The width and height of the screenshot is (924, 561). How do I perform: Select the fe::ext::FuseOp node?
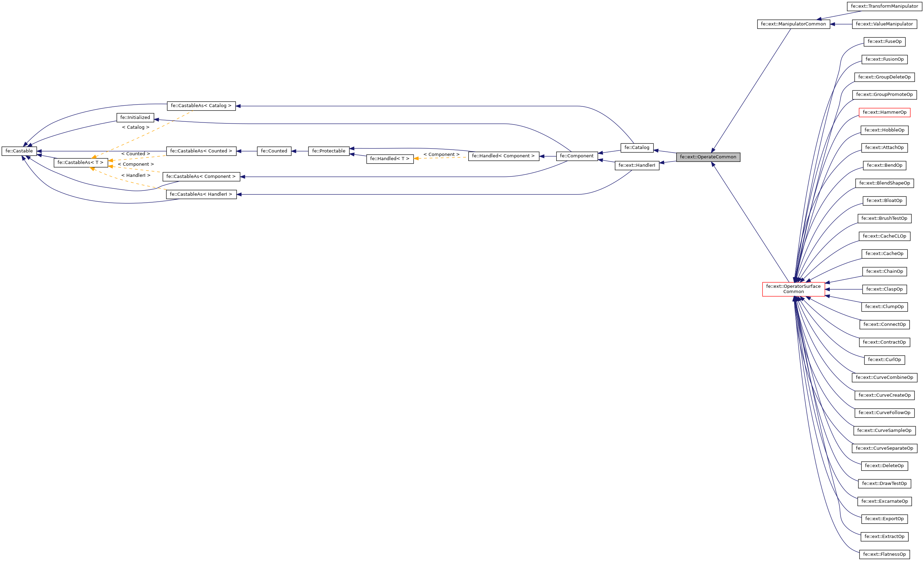tap(885, 41)
